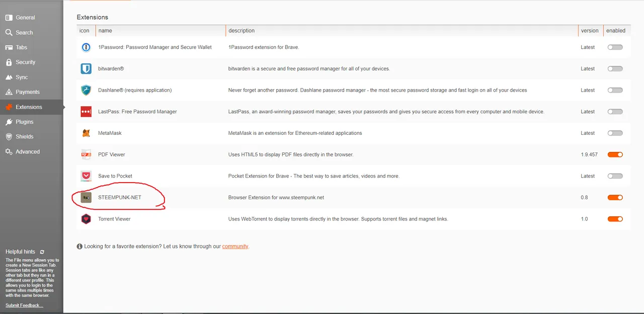Screen dimensions: 644x314
Task: Click the Save to Pocket name
Action: [115, 176]
